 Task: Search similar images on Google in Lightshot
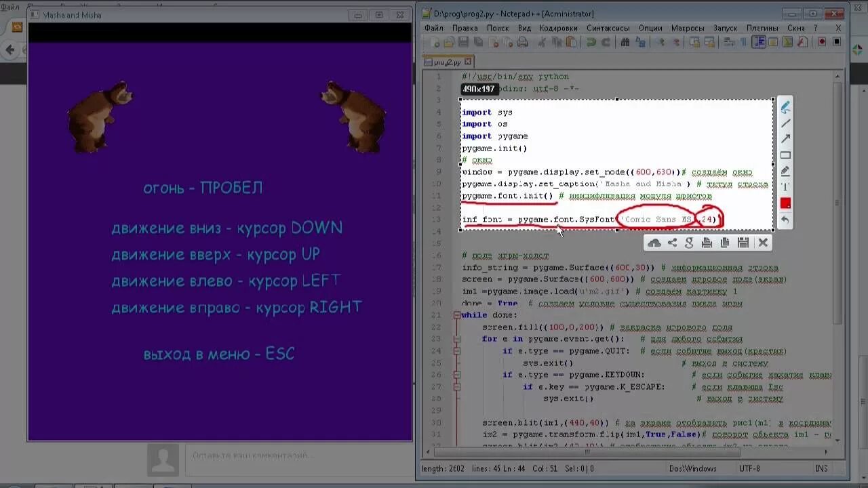(690, 243)
